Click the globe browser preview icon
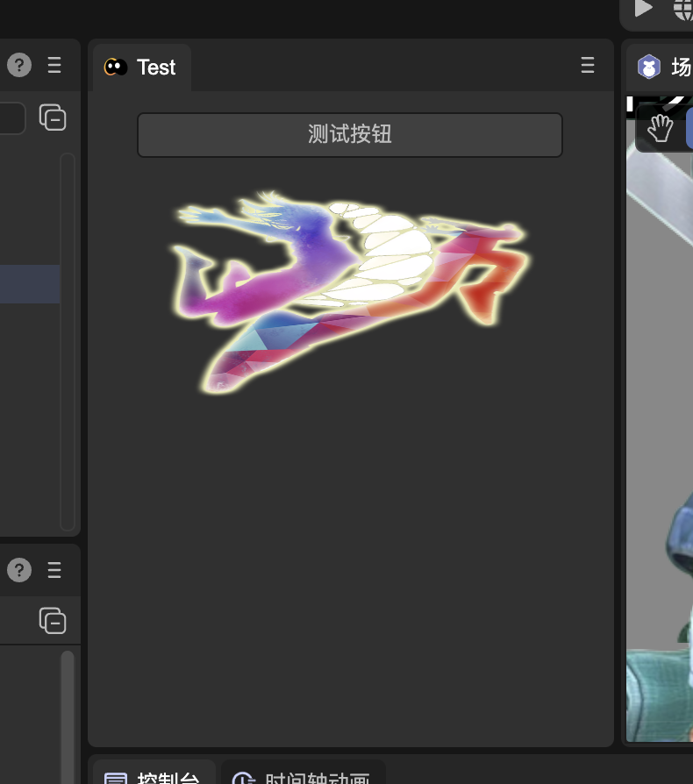Screen dimensions: 693x784 (x=683, y=9)
